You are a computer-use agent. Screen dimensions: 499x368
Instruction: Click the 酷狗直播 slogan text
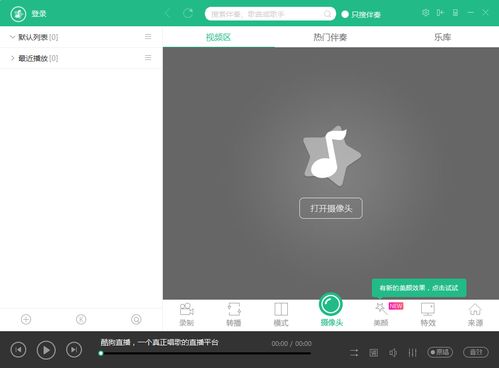[159, 342]
